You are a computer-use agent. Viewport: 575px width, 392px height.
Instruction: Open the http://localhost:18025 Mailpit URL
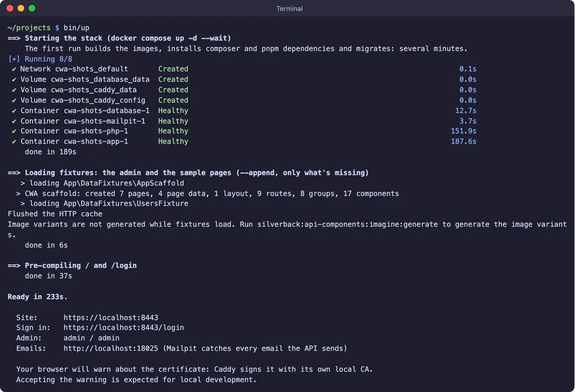[x=111, y=349]
